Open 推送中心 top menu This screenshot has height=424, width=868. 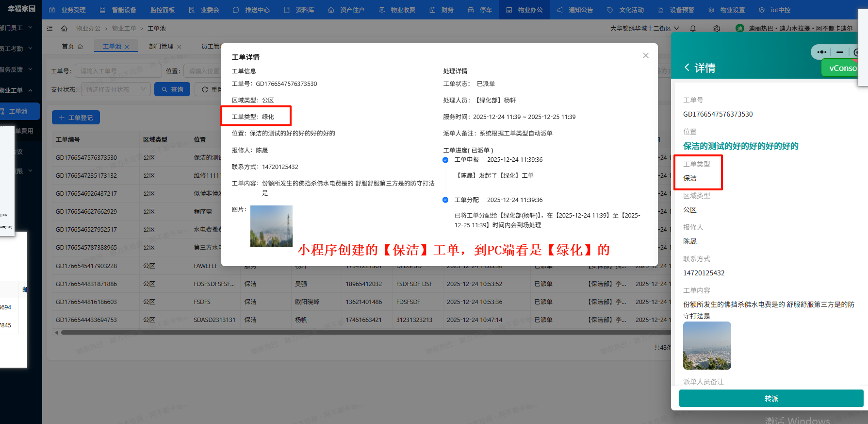pos(251,10)
